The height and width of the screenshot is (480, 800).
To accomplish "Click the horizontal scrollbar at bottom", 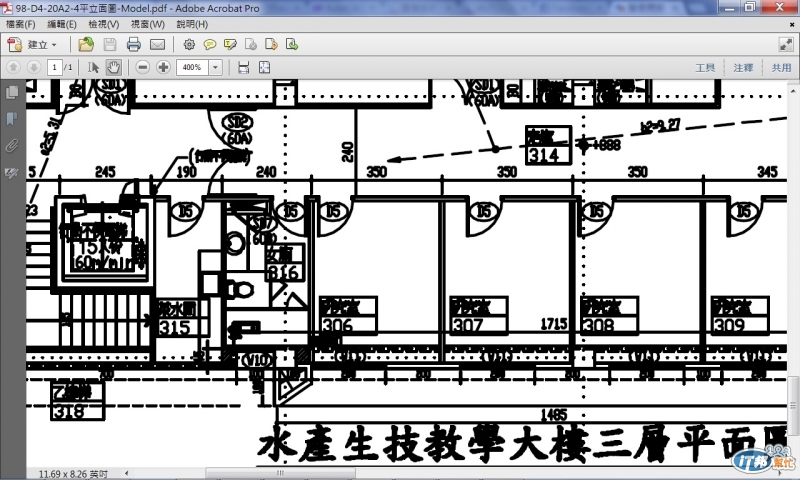I will (454, 473).
